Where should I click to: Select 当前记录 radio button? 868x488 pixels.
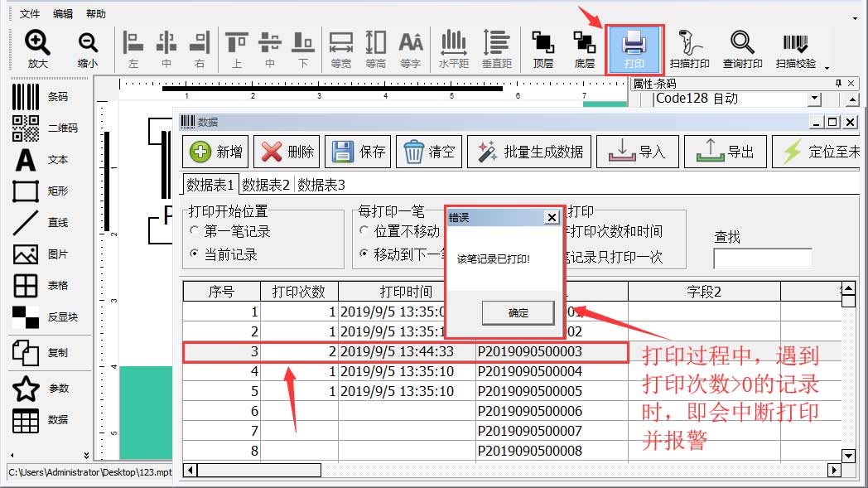(195, 254)
